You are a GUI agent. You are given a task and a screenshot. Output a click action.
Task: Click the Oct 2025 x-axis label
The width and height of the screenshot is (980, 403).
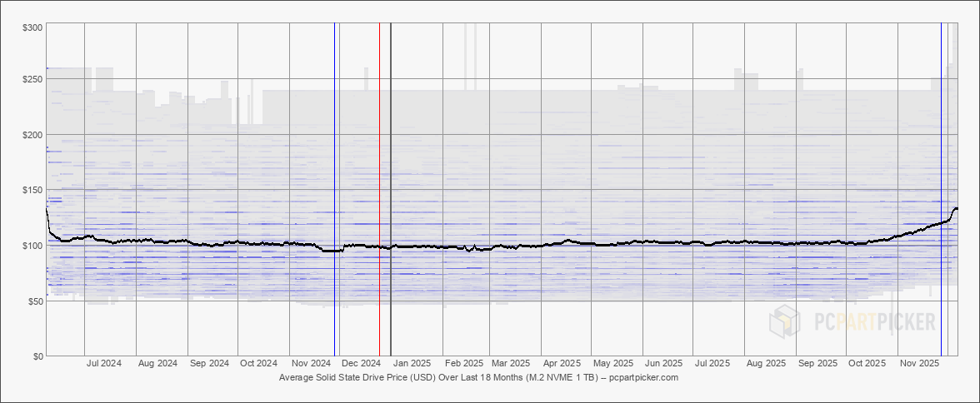coord(867,364)
